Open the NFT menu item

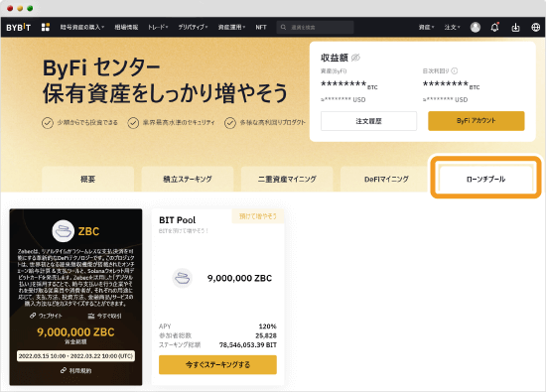point(261,27)
